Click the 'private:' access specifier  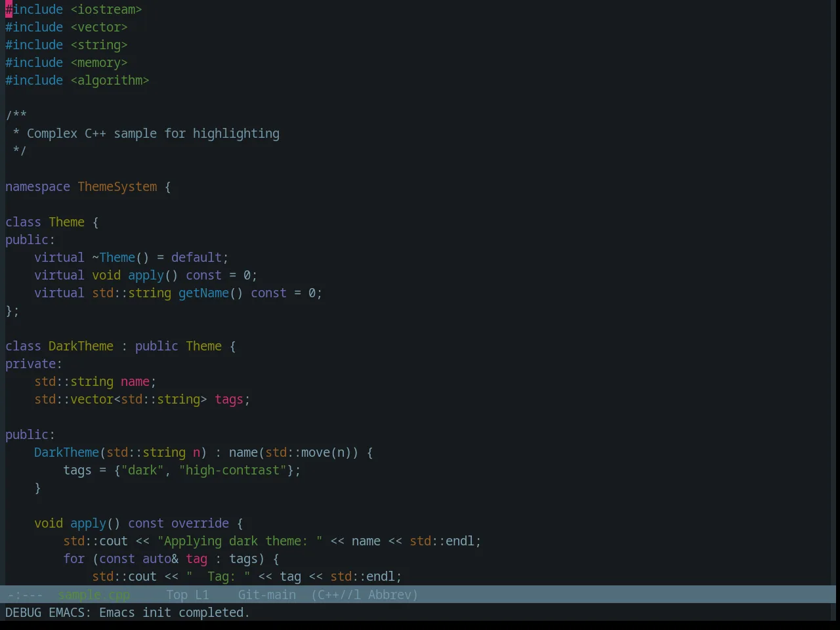pos(34,364)
